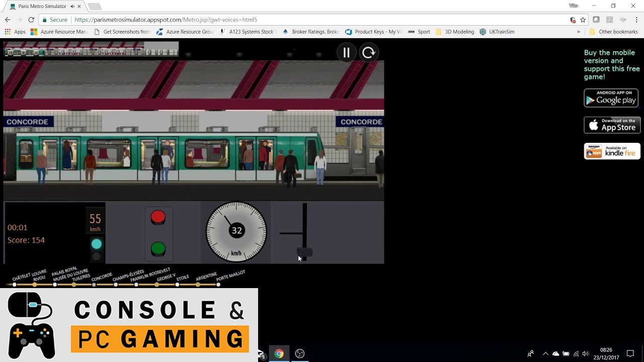Open the App Store download badge
644x362 pixels.
click(x=612, y=125)
